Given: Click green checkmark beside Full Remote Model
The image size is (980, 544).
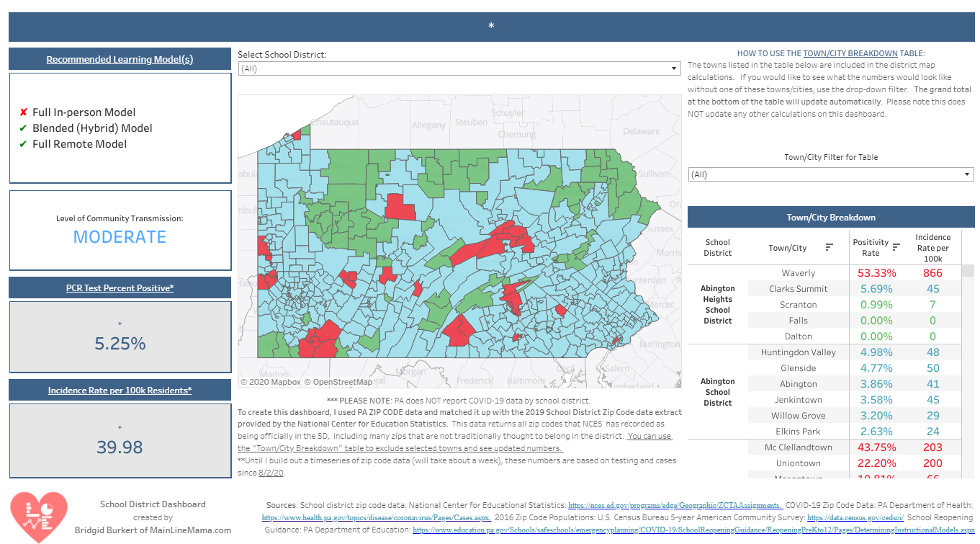Looking at the screenshot, I should coord(24,144).
